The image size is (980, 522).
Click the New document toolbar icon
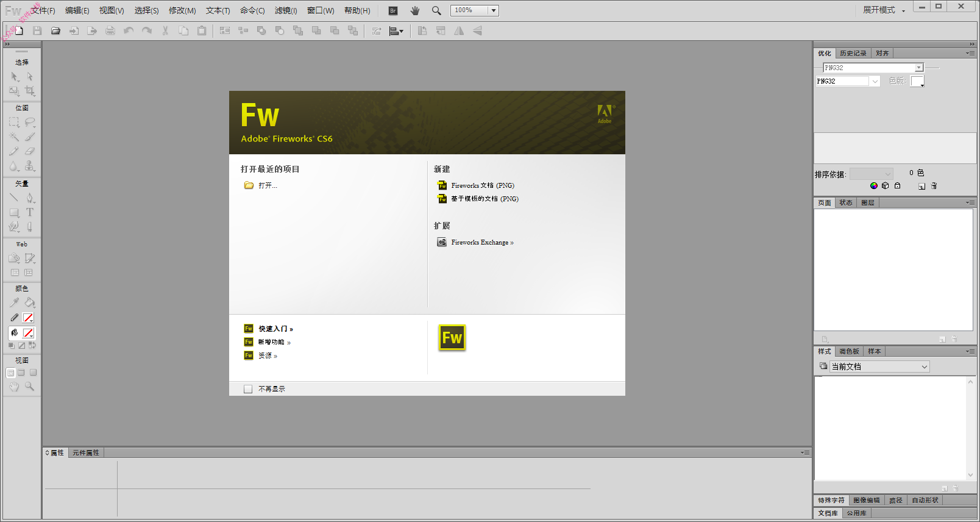point(19,30)
